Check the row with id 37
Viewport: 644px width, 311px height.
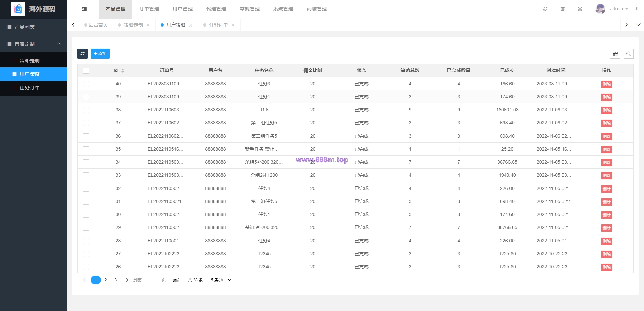click(86, 123)
